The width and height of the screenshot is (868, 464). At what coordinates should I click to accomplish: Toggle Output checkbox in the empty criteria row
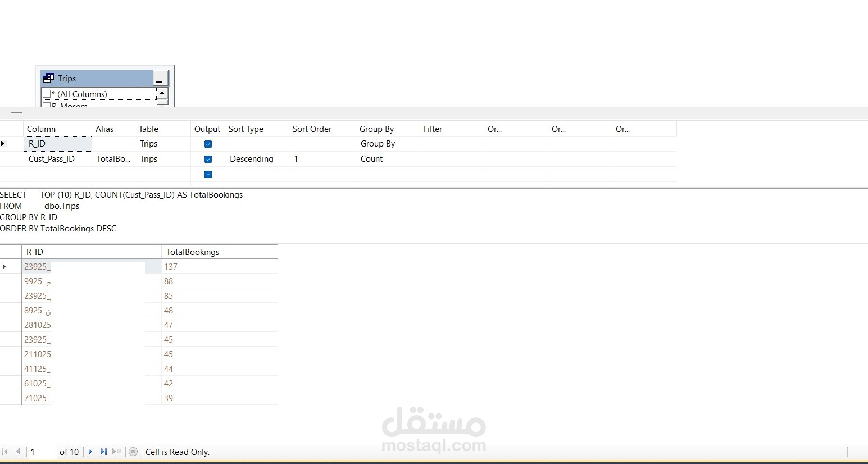pyautogui.click(x=208, y=174)
